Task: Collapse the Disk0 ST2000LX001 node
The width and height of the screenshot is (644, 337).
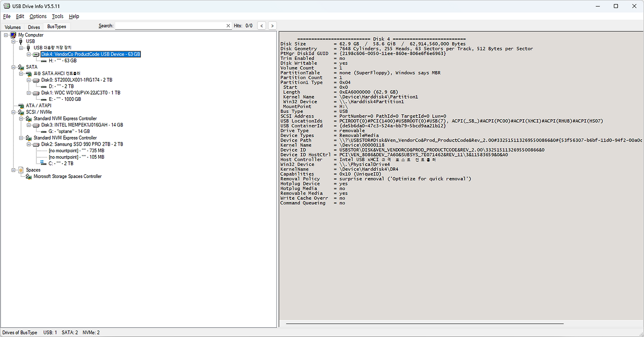Action: pyautogui.click(x=29, y=80)
